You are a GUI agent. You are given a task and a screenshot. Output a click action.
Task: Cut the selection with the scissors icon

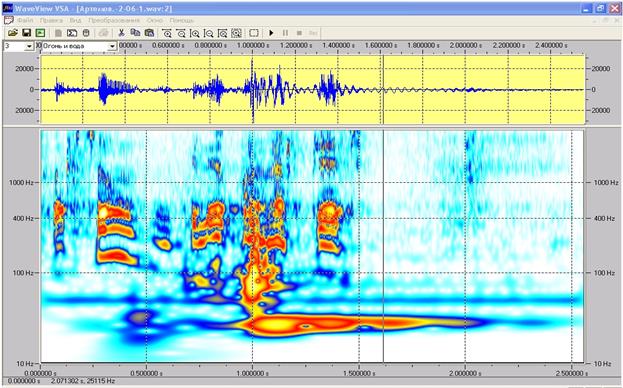(122, 33)
